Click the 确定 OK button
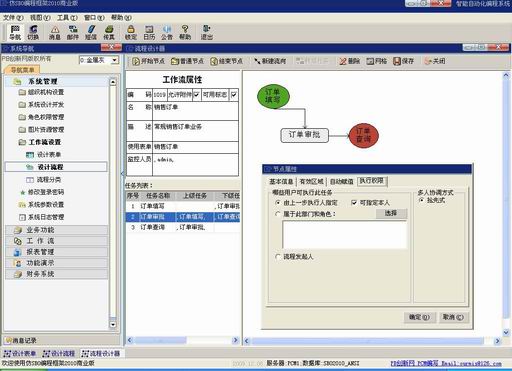The width and height of the screenshot is (512, 371). [419, 317]
